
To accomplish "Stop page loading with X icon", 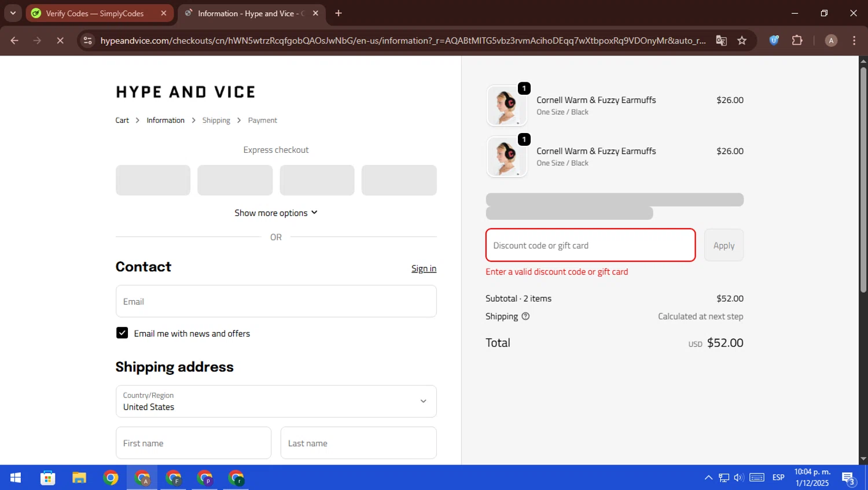I will 60,40.
